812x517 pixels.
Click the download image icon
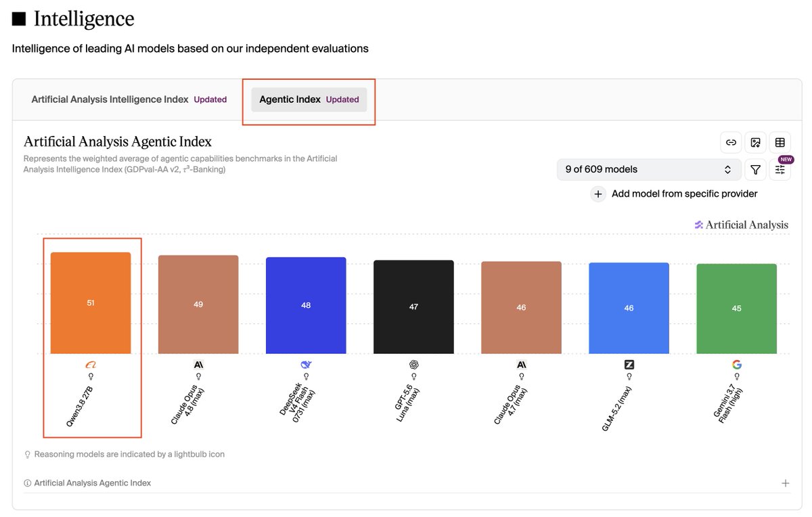click(755, 142)
